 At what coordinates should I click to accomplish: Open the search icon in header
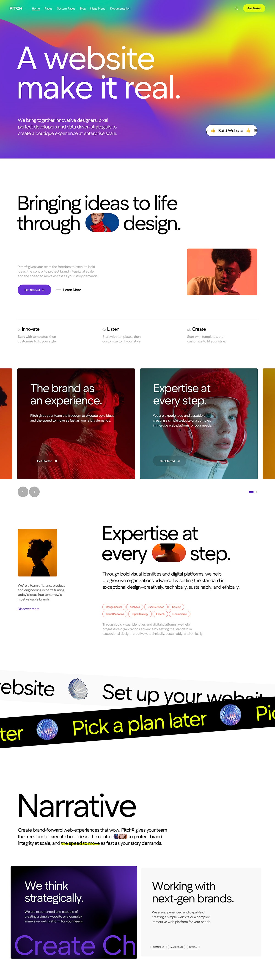(236, 8)
